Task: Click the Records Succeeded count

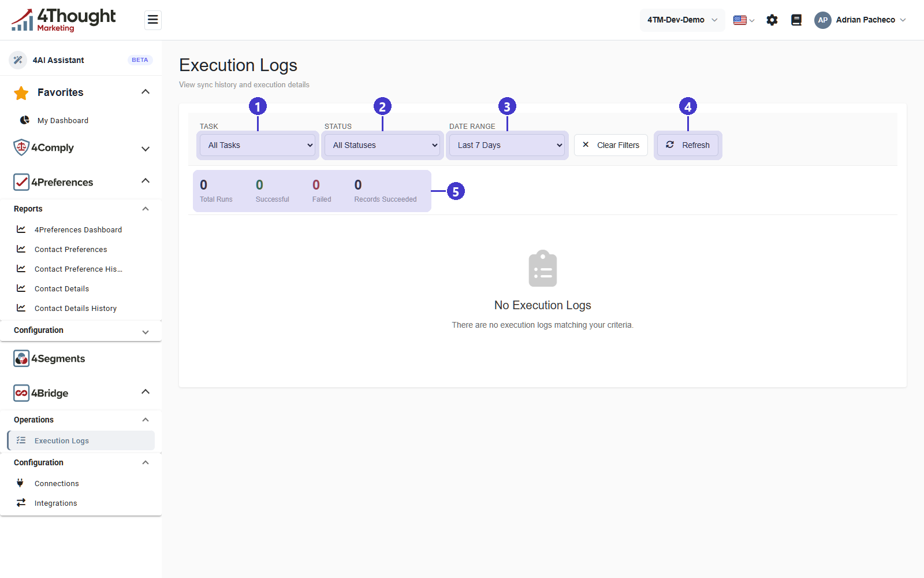Action: 358,185
